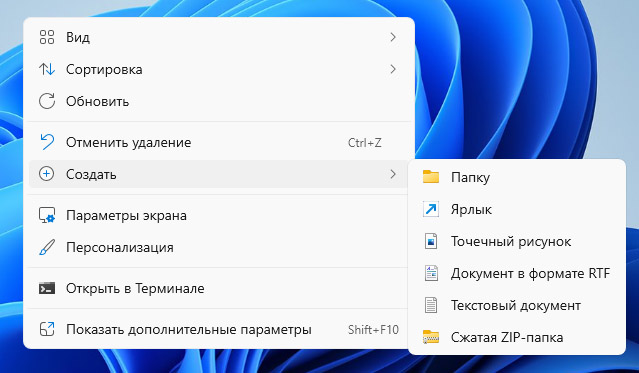Expand the Вид submenu chevron
Screen dimensions: 639x373
point(393,37)
